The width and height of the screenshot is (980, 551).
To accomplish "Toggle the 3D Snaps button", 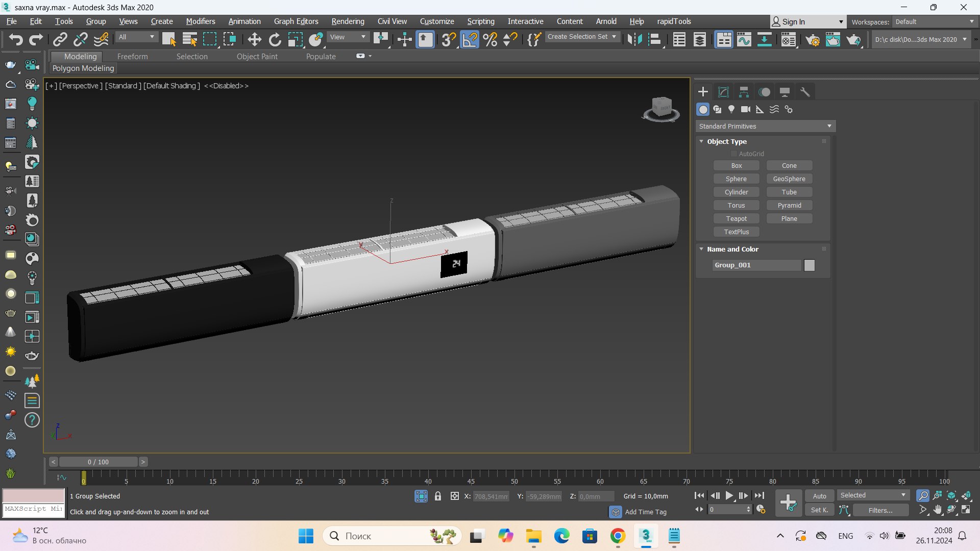I will (x=449, y=39).
